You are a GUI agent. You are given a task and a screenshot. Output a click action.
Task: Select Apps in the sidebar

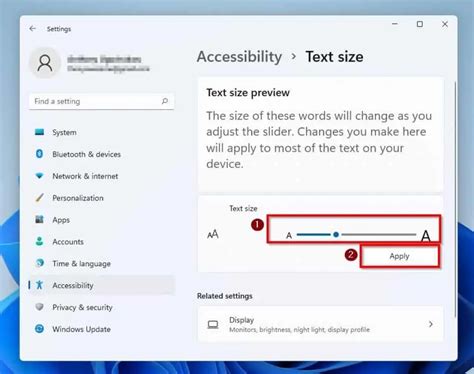[102, 220]
